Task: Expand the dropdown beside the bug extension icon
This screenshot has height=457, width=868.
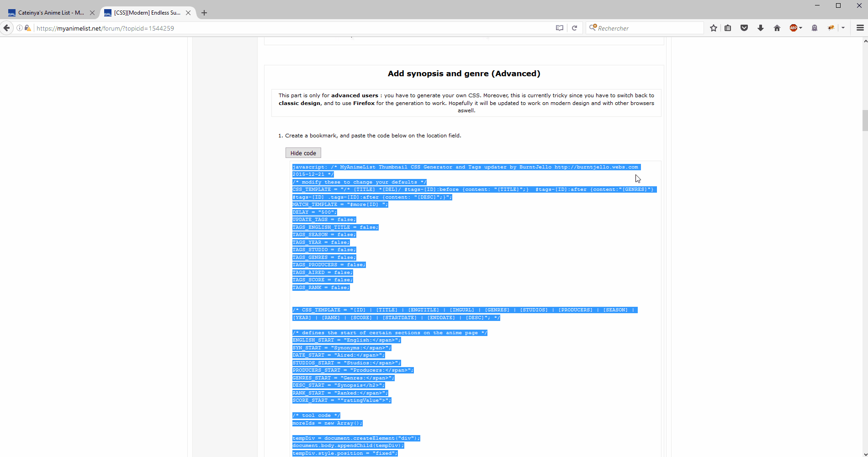Action: point(843,28)
